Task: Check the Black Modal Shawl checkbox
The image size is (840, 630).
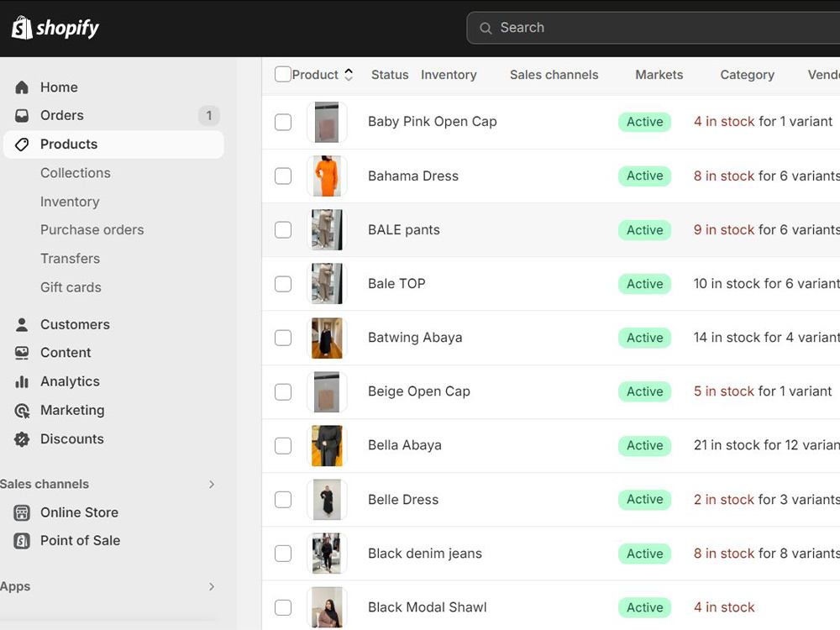Action: tap(283, 607)
